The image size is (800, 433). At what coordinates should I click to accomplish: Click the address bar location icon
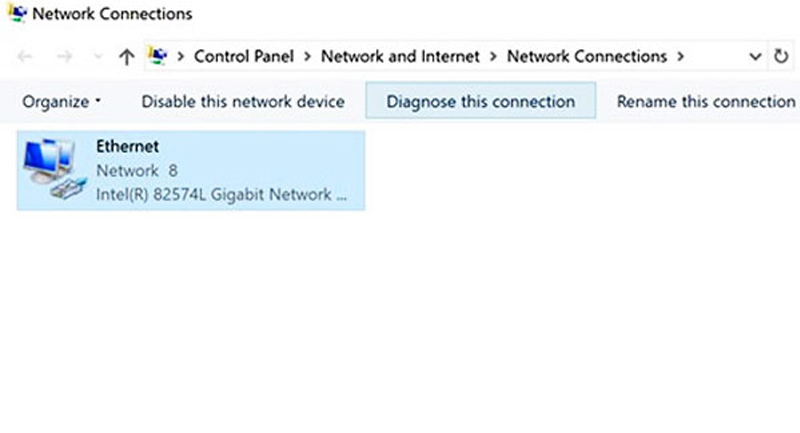click(157, 56)
